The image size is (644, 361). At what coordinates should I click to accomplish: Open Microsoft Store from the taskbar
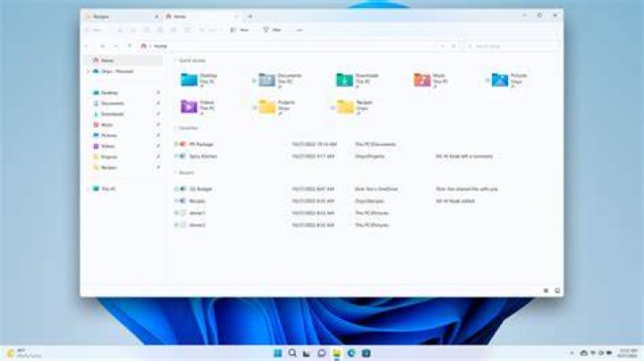(x=366, y=353)
